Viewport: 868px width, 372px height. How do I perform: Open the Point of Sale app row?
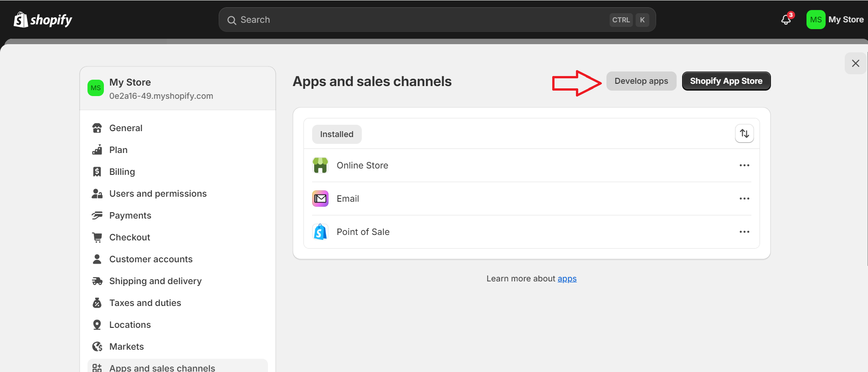point(531,232)
